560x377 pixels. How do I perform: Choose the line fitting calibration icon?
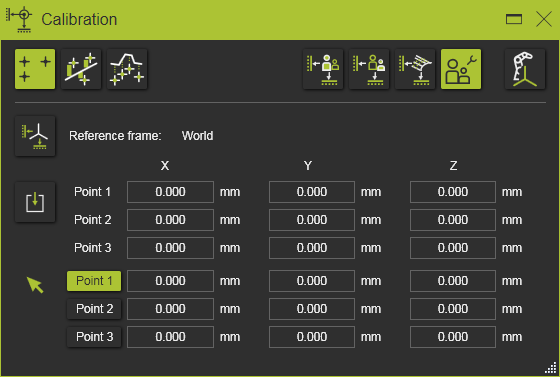click(x=81, y=69)
